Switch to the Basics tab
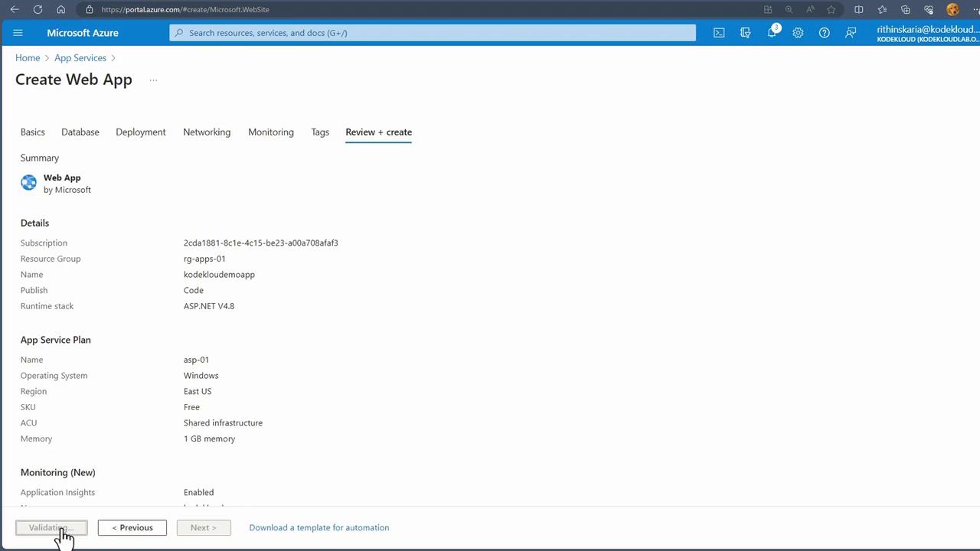Screen dimensions: 980x551 (33, 132)
